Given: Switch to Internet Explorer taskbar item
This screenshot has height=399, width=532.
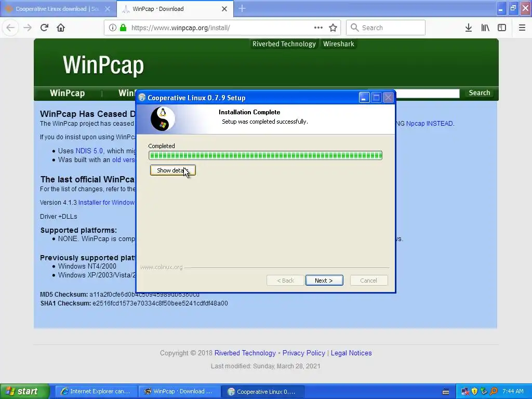Looking at the screenshot, I should (x=96, y=391).
